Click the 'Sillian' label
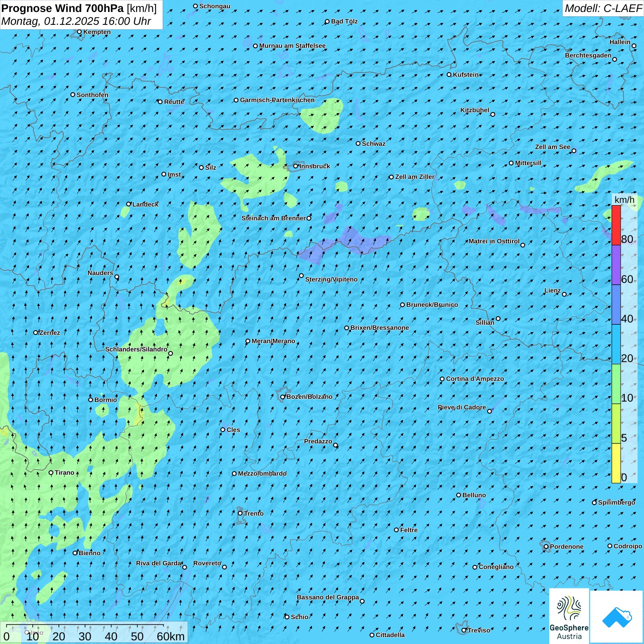 (485, 323)
